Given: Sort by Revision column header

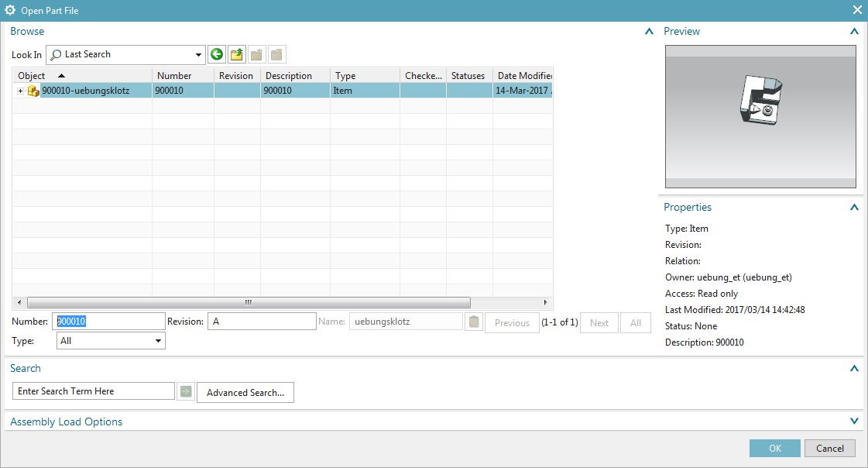Looking at the screenshot, I should (x=238, y=75).
